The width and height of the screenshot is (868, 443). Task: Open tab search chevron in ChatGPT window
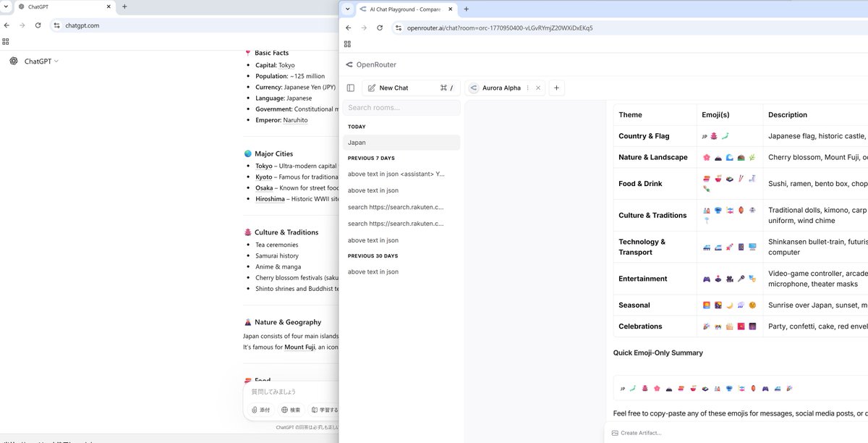[7, 7]
